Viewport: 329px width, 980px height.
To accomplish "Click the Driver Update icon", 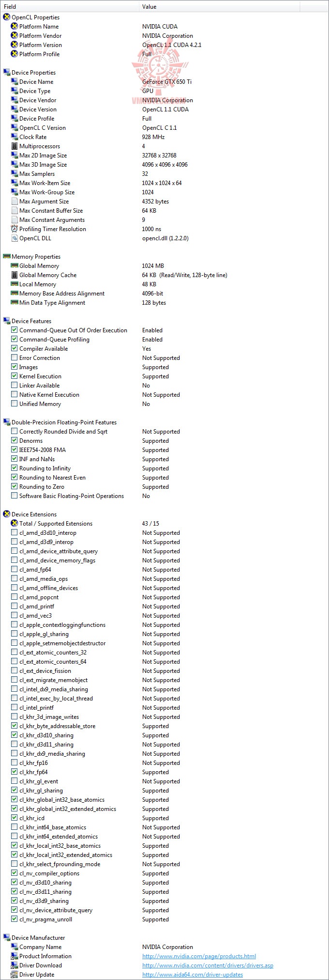I will coord(14,975).
